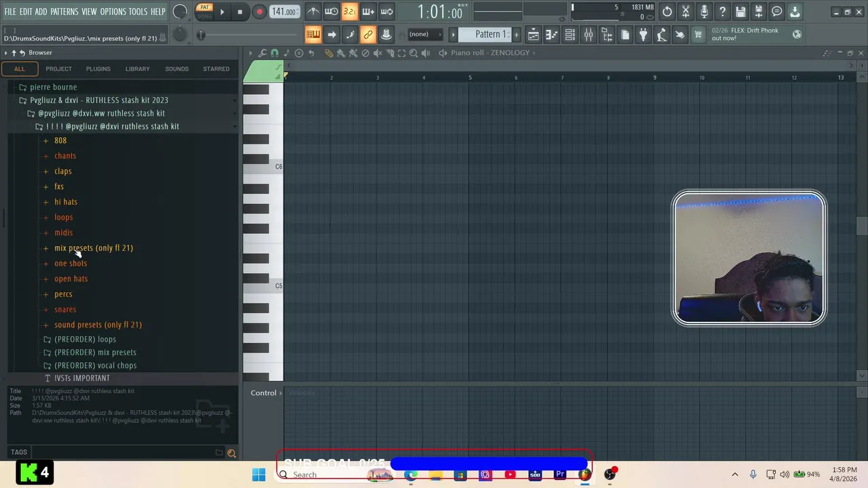Viewport: 868px width, 488px height.
Task: Toggle typing keyboard to piano
Action: [313, 35]
